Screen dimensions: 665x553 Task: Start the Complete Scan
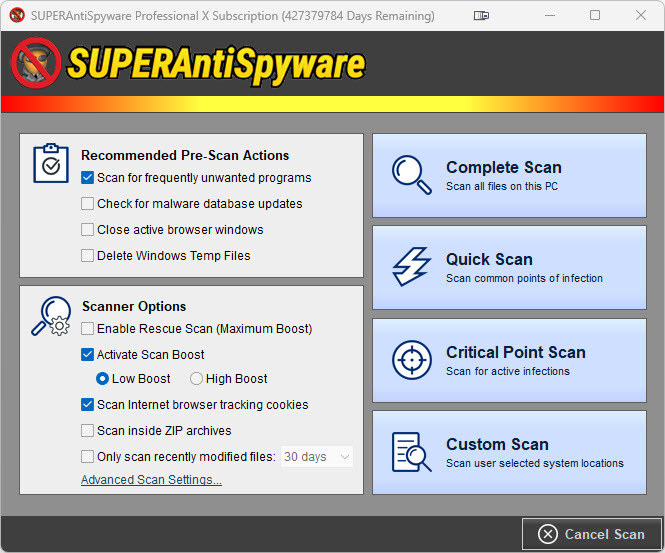pos(509,176)
